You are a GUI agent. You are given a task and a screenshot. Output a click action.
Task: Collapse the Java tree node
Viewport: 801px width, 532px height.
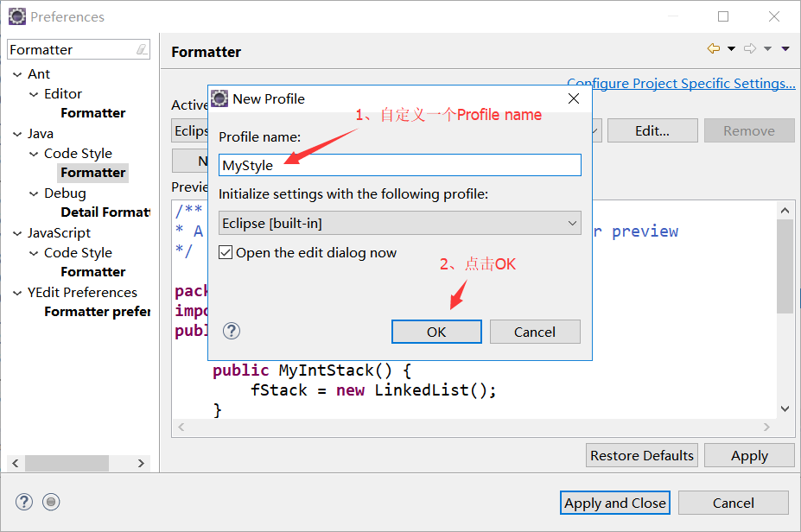point(17,134)
